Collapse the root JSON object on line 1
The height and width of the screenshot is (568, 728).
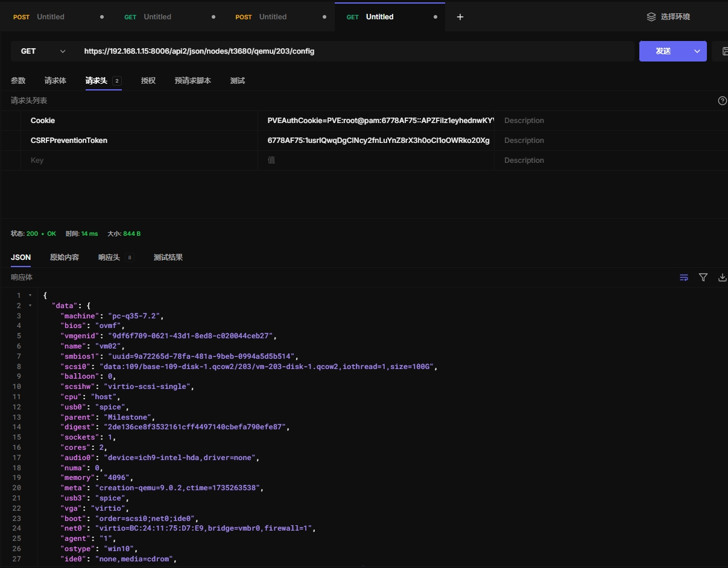[x=30, y=295]
